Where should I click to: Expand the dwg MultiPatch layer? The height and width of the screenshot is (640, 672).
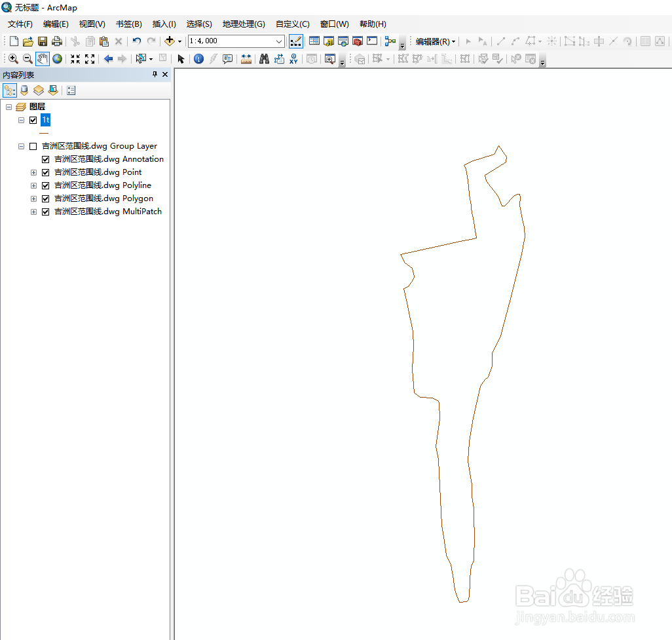tap(33, 212)
